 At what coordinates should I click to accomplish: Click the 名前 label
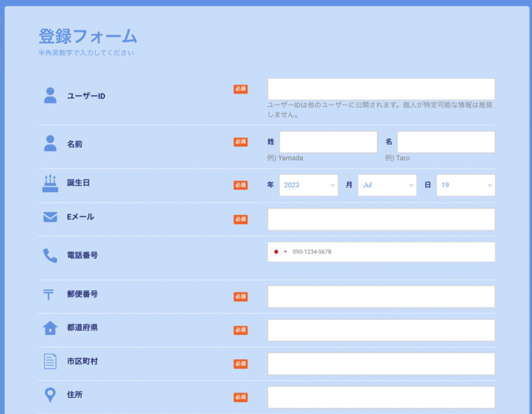[x=75, y=144]
